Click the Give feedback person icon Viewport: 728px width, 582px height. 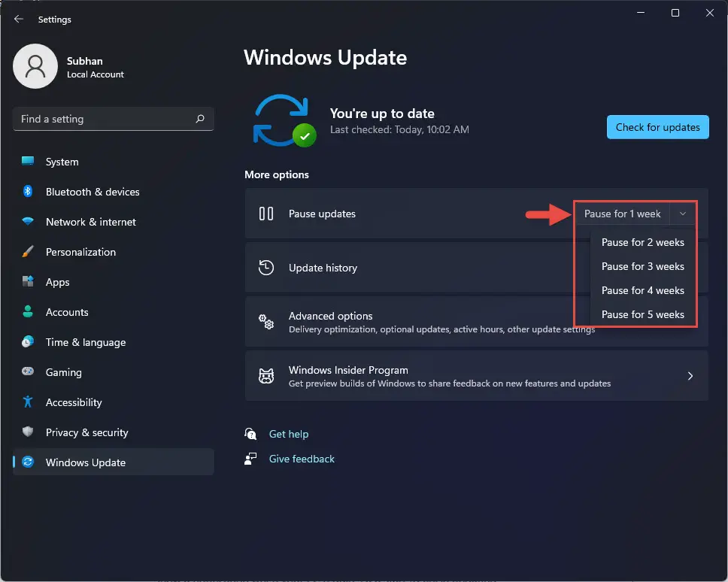pos(250,459)
